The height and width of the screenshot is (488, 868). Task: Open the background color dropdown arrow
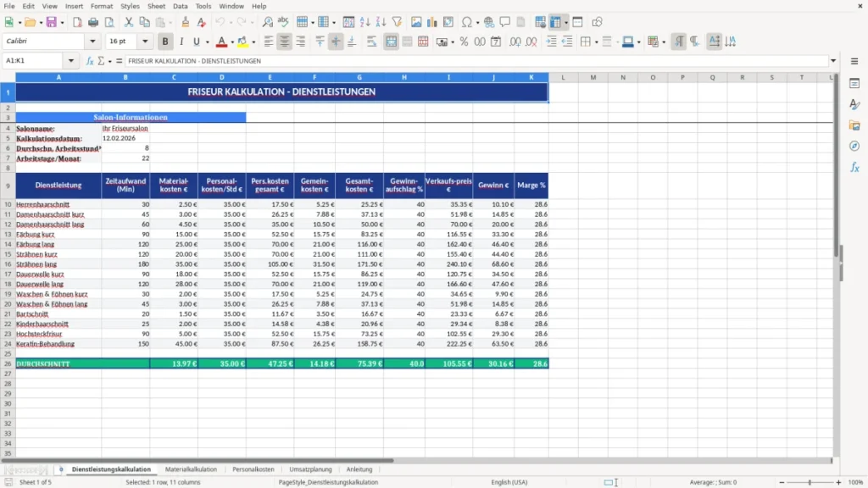(253, 42)
